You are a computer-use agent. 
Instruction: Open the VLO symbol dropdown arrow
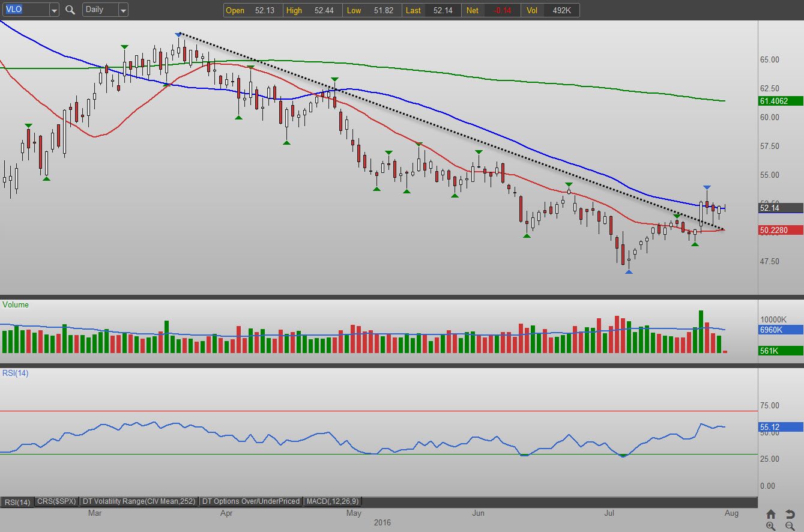pos(54,10)
